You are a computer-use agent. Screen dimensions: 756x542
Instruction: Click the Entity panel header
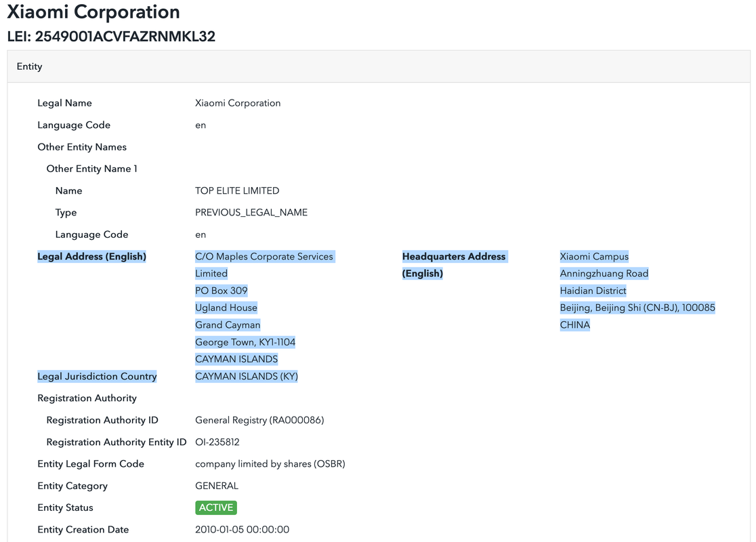(x=379, y=66)
